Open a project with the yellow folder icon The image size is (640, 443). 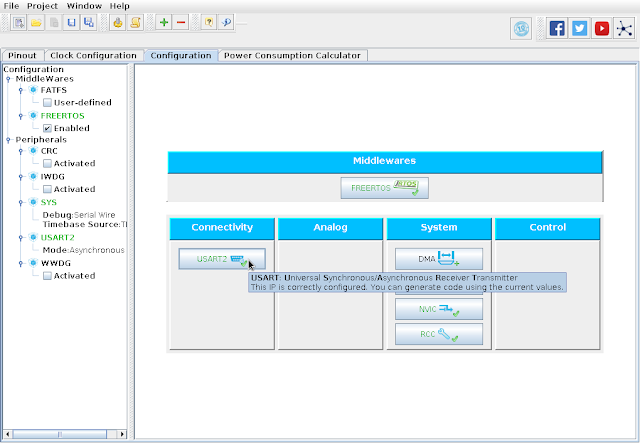[36, 22]
